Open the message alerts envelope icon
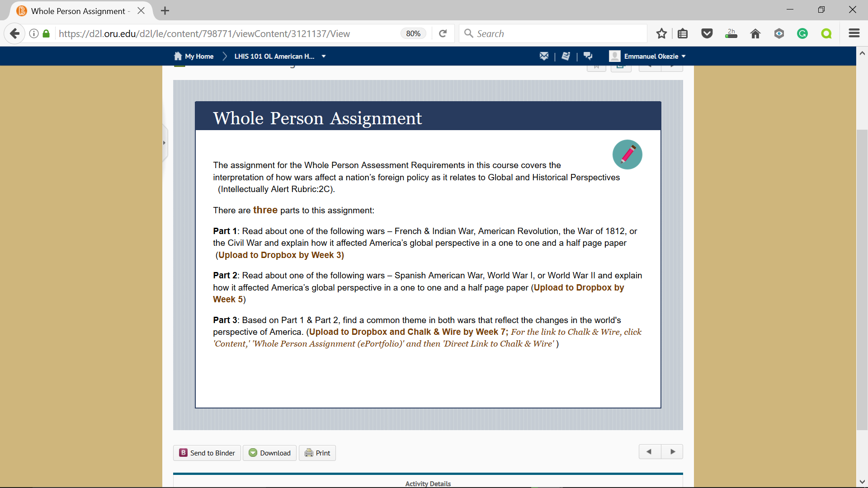 tap(544, 56)
